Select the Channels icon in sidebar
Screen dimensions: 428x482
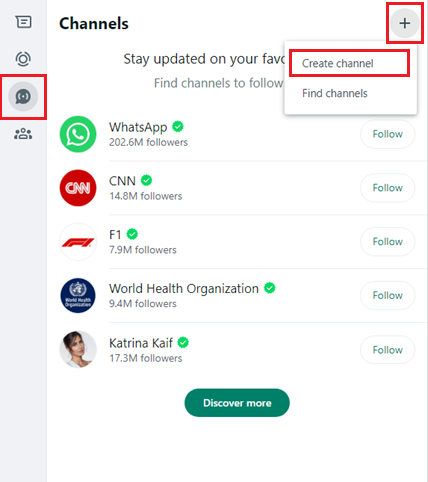(23, 97)
